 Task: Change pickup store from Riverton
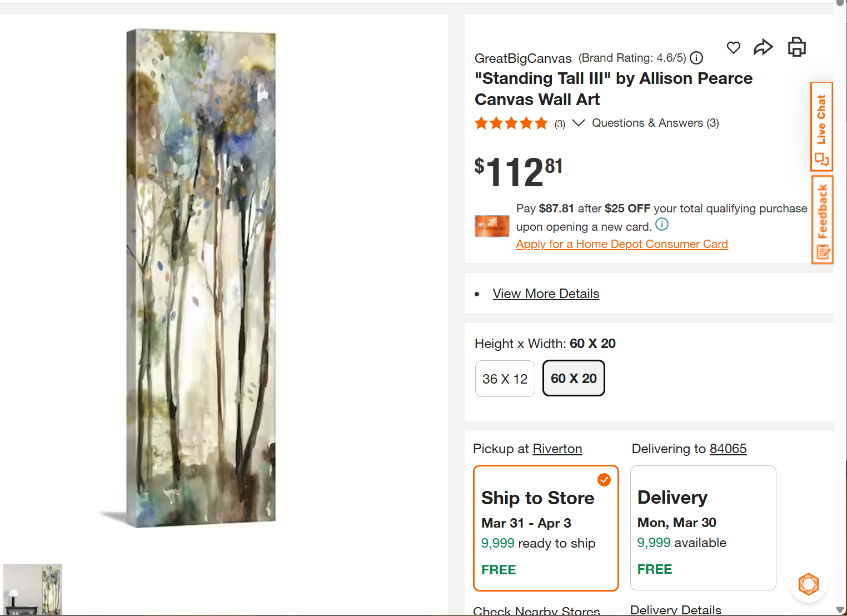tap(557, 449)
